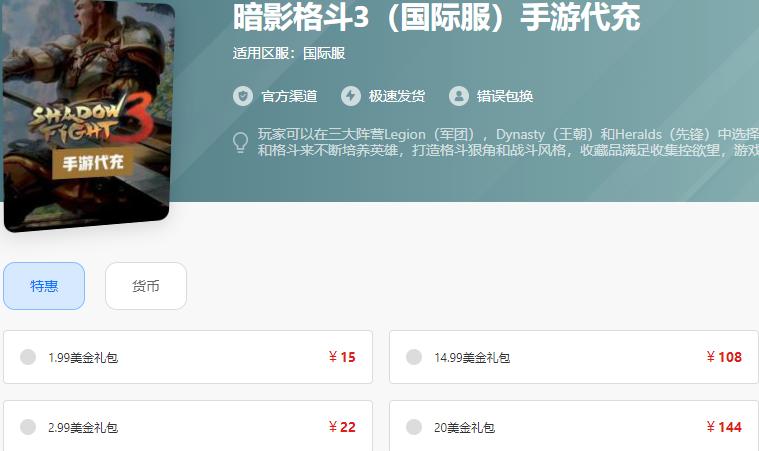
Task: Click the 手游代充 badge on the cover
Action: tap(92, 163)
